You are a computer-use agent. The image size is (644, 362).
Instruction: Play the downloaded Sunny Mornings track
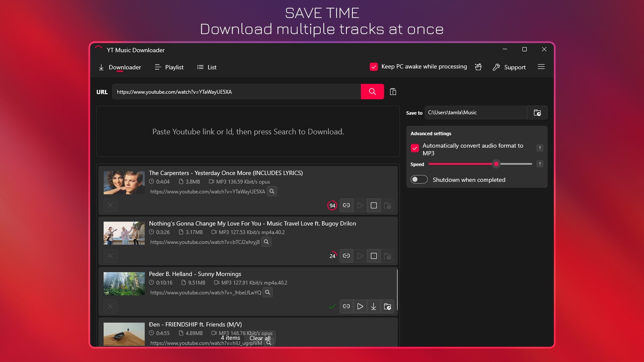click(x=360, y=306)
